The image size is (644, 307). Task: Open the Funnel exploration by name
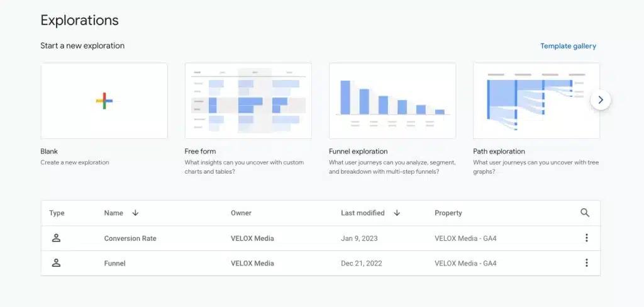coord(114,264)
